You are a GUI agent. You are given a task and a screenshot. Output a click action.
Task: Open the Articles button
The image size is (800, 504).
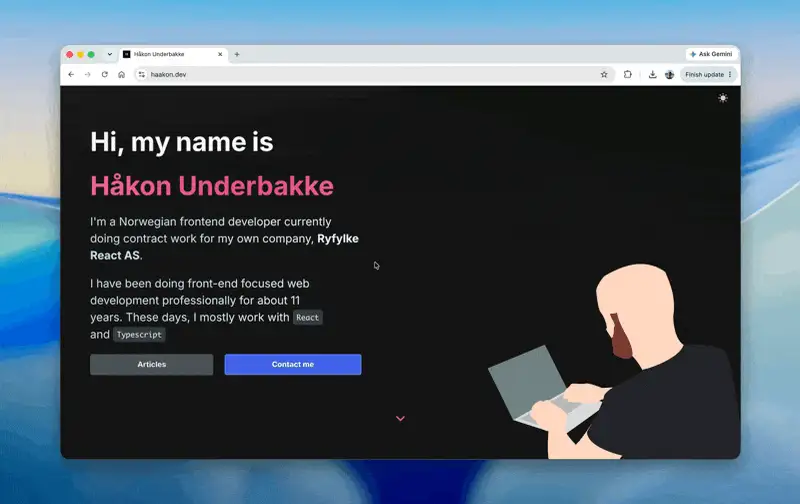pos(152,364)
